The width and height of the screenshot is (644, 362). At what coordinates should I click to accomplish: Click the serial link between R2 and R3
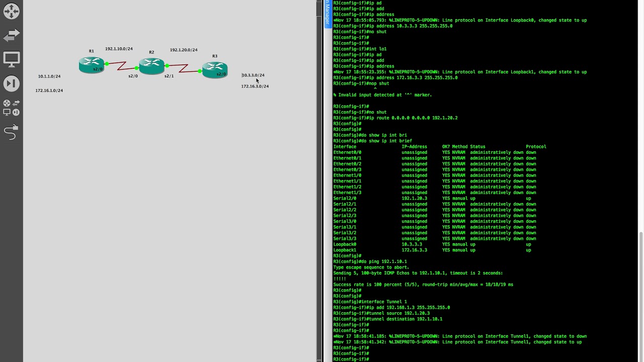click(x=183, y=68)
